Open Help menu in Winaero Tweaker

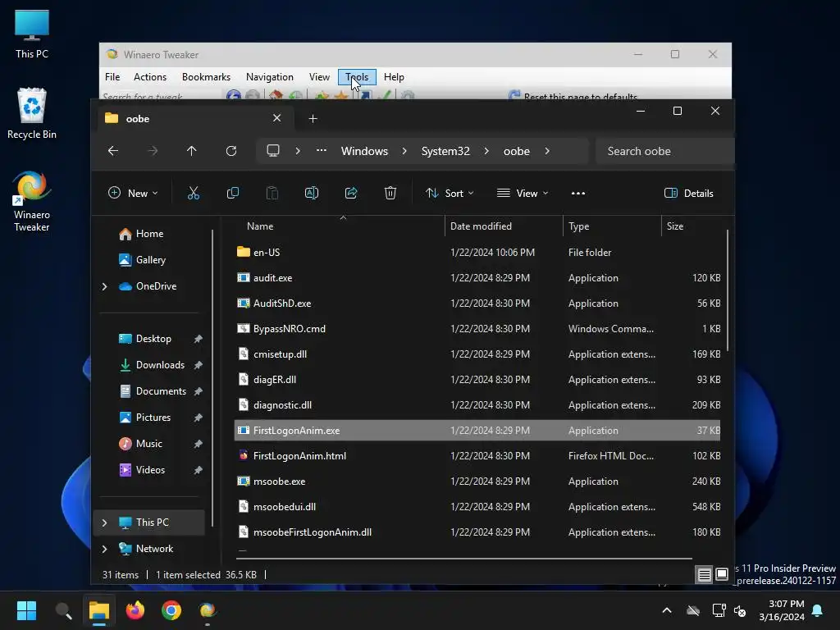pos(394,77)
